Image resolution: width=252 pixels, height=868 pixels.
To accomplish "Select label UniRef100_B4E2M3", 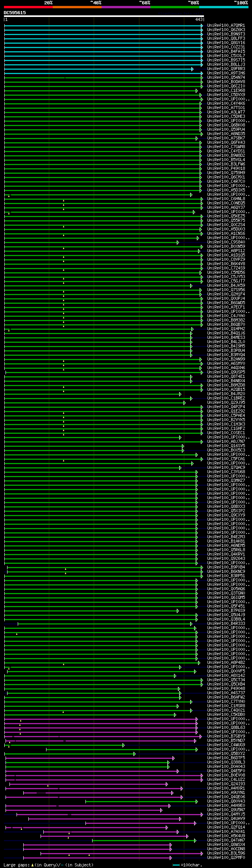I will [x=226, y=537].
